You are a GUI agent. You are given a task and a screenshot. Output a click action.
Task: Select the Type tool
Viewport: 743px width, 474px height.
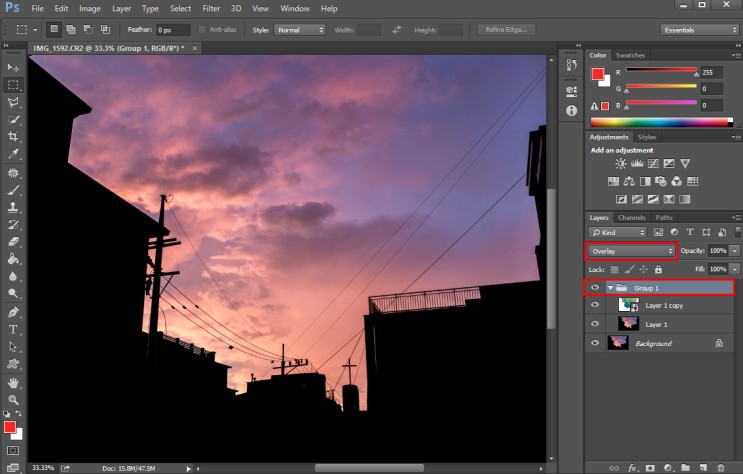14,329
